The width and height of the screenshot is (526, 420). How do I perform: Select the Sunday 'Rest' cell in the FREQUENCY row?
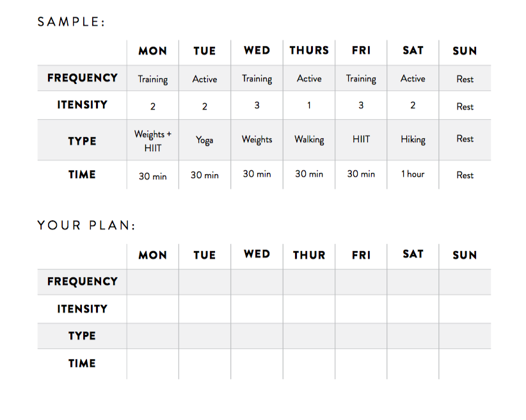465,79
